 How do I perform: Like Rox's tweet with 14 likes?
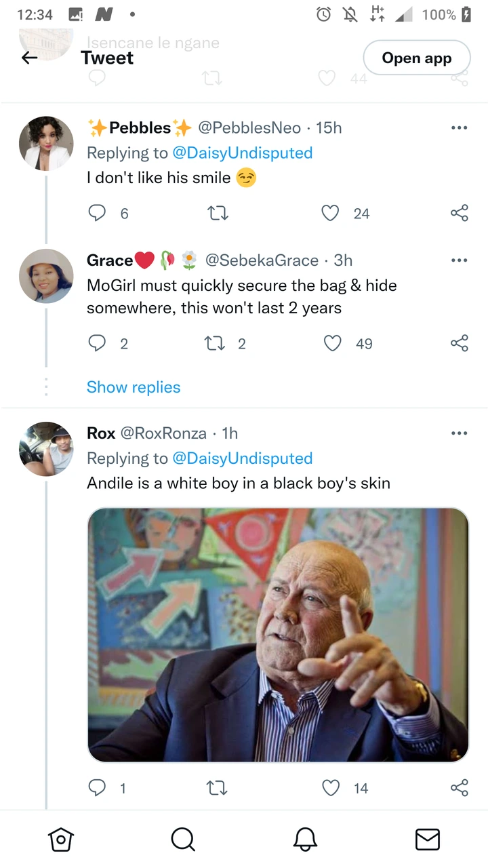pyautogui.click(x=330, y=788)
